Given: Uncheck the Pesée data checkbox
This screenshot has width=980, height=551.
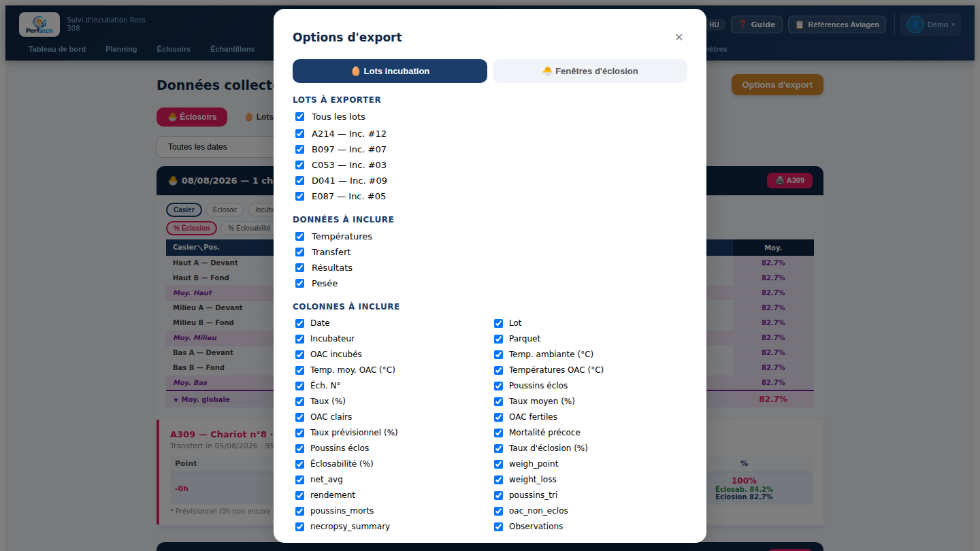Looking at the screenshot, I should pyautogui.click(x=299, y=284).
